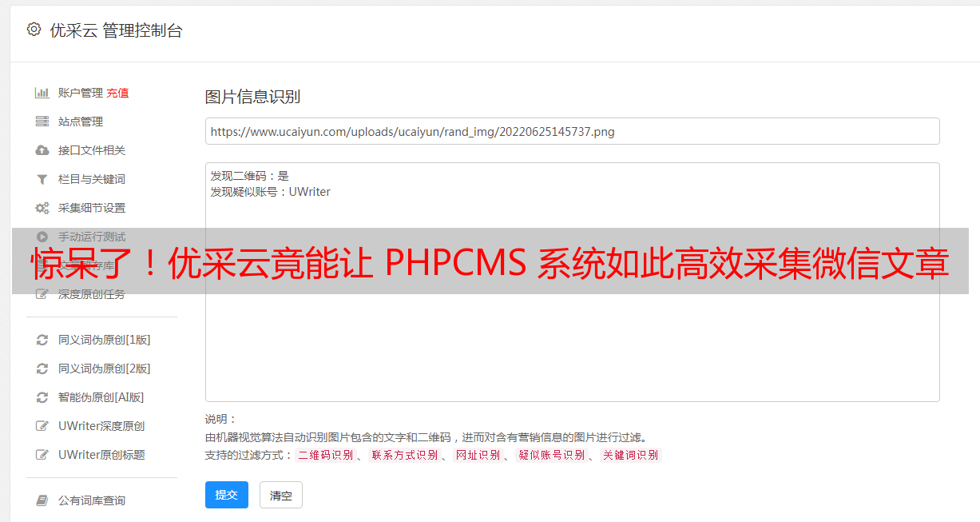
Task: Submit with the blue 提交 button
Action: point(227,495)
